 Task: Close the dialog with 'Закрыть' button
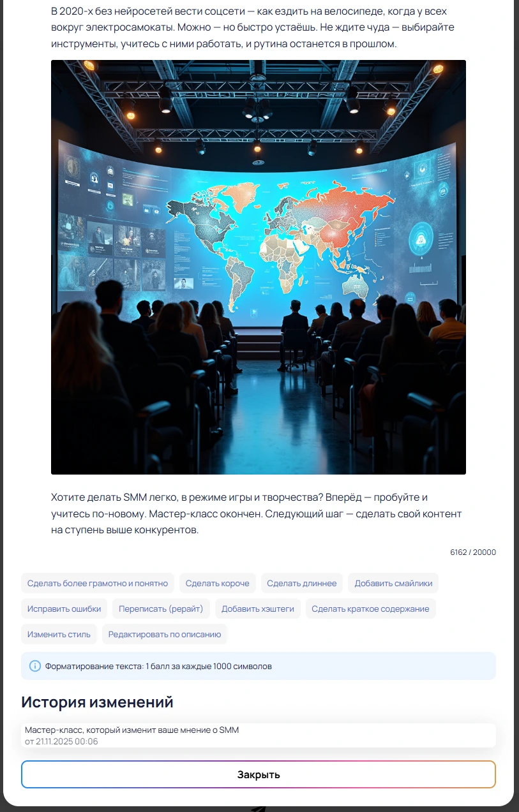(x=259, y=774)
